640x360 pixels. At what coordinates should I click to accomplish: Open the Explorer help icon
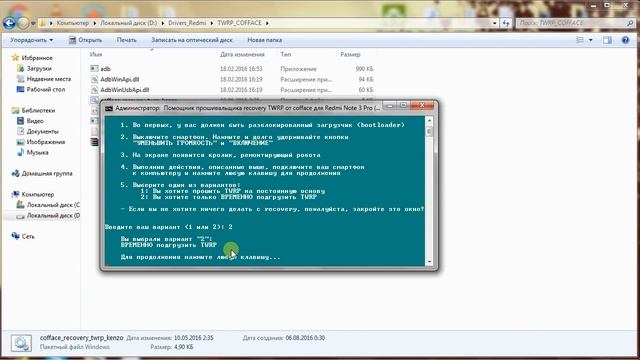625,40
